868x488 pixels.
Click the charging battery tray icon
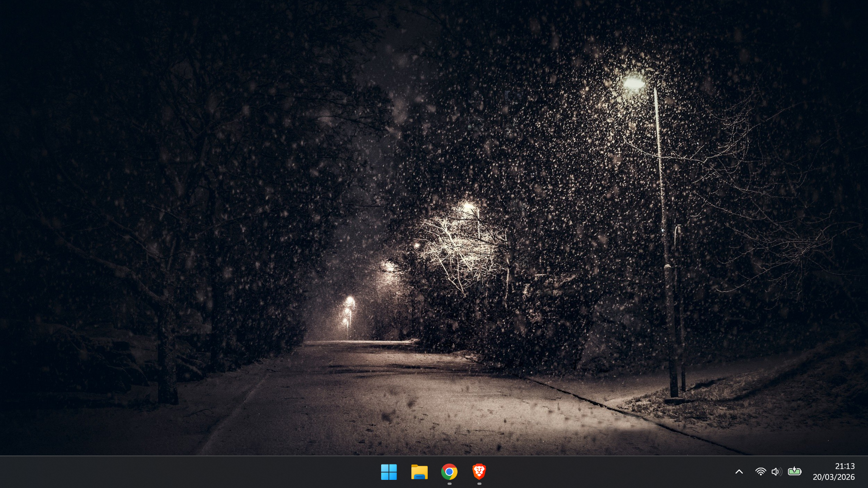(794, 472)
